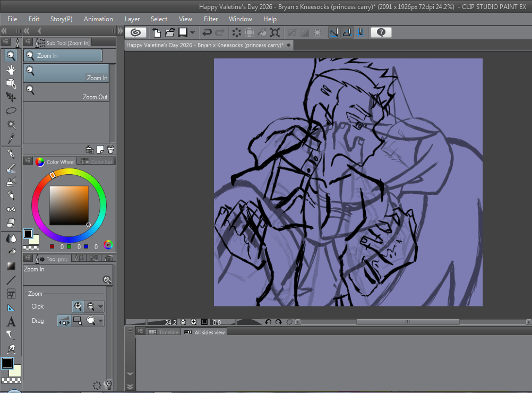
Task: Choose the Zoom Out sub tool
Action: point(66,92)
